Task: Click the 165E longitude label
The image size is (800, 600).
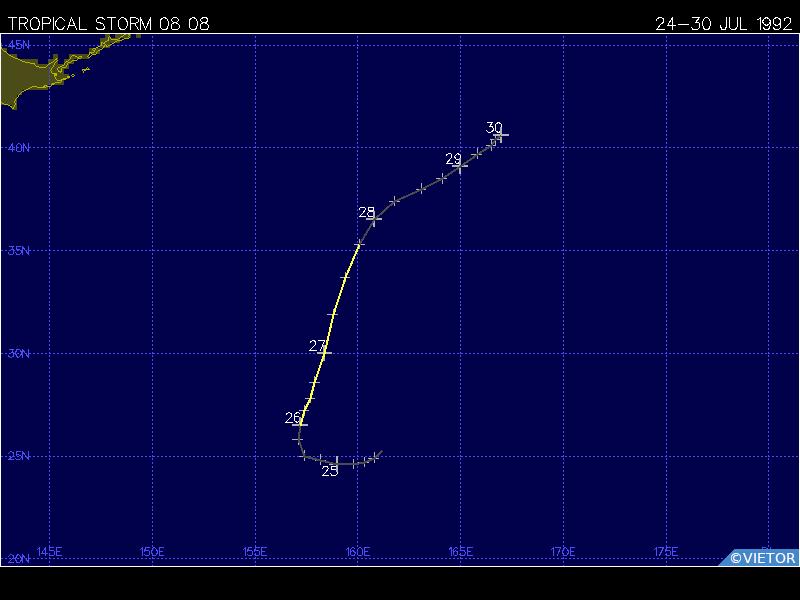Action: pos(461,552)
